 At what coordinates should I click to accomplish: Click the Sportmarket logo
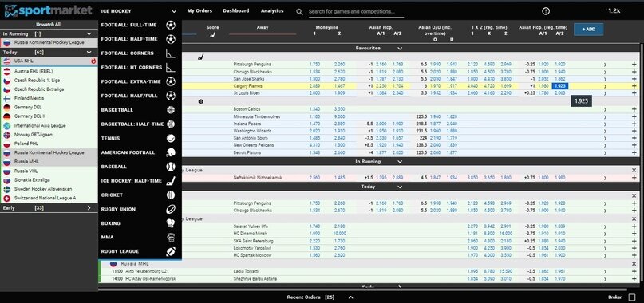tap(49, 10)
